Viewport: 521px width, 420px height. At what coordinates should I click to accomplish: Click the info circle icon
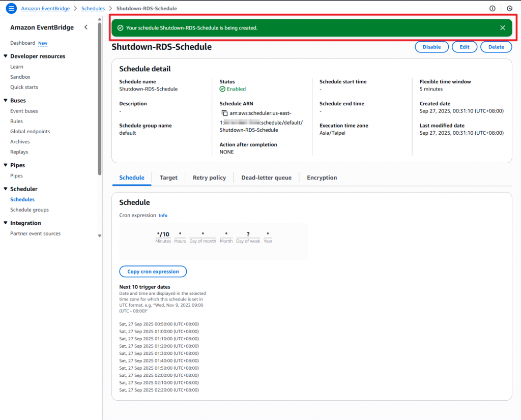pos(493,8)
